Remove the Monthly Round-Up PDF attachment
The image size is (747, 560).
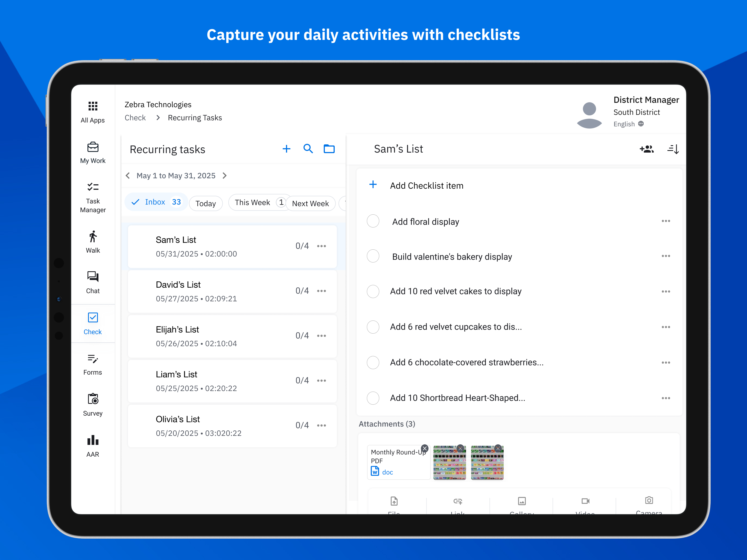(x=425, y=448)
